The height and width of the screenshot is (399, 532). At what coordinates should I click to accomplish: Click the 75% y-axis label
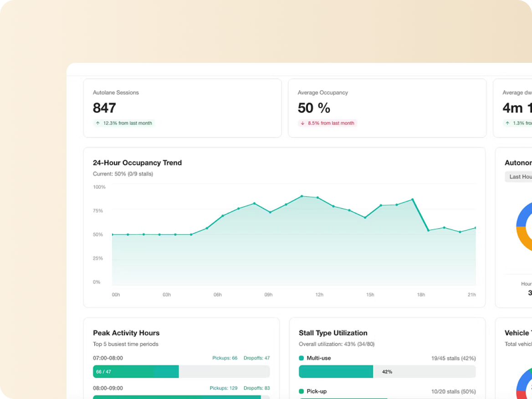tap(98, 211)
